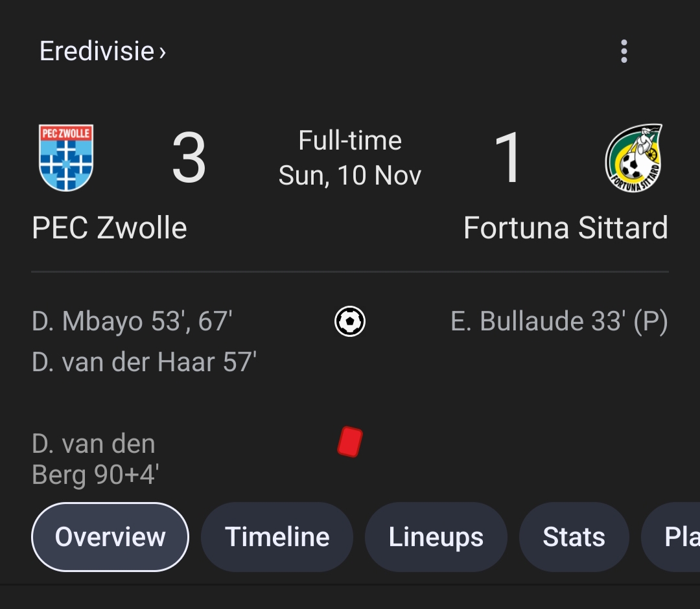
Task: Click the Fortuna Sittard club crest
Action: 634,158
